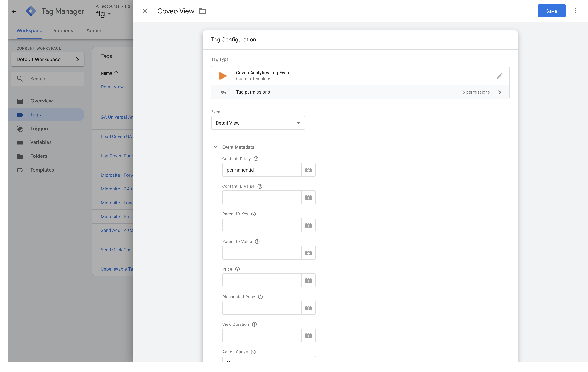The width and height of the screenshot is (588, 372).
Task: Open the Send Click Custom tag link
Action: [116, 250]
